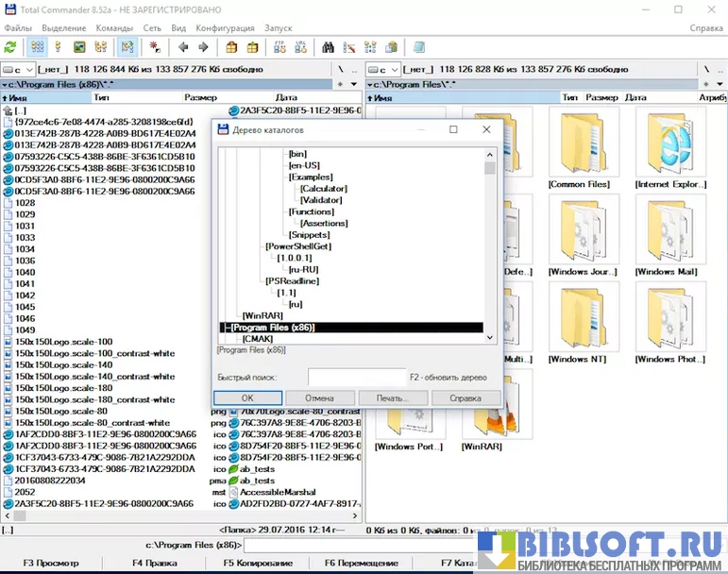Toggle full details view mode in the toolbar
Image resolution: width=728 pixels, height=574 pixels.
[x=59, y=46]
